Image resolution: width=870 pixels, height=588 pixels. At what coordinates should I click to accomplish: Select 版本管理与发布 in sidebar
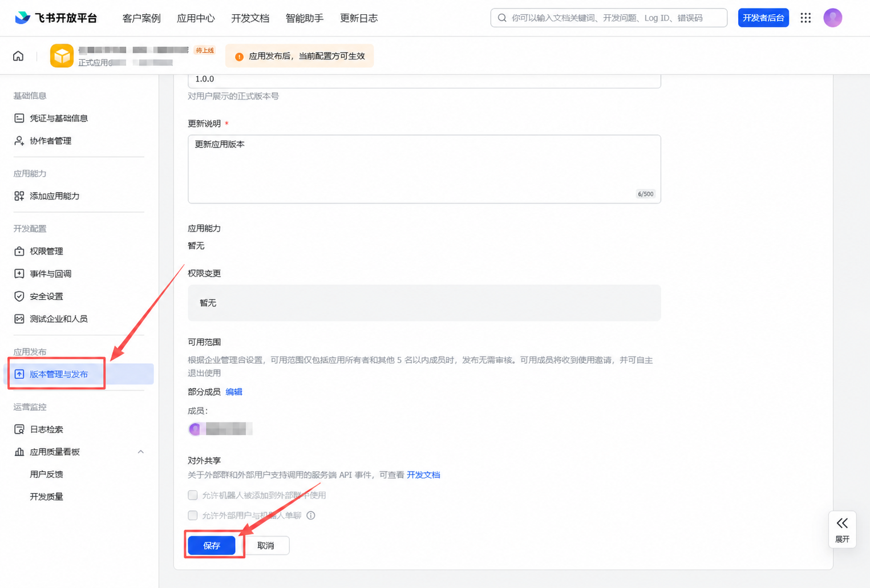tap(79, 374)
